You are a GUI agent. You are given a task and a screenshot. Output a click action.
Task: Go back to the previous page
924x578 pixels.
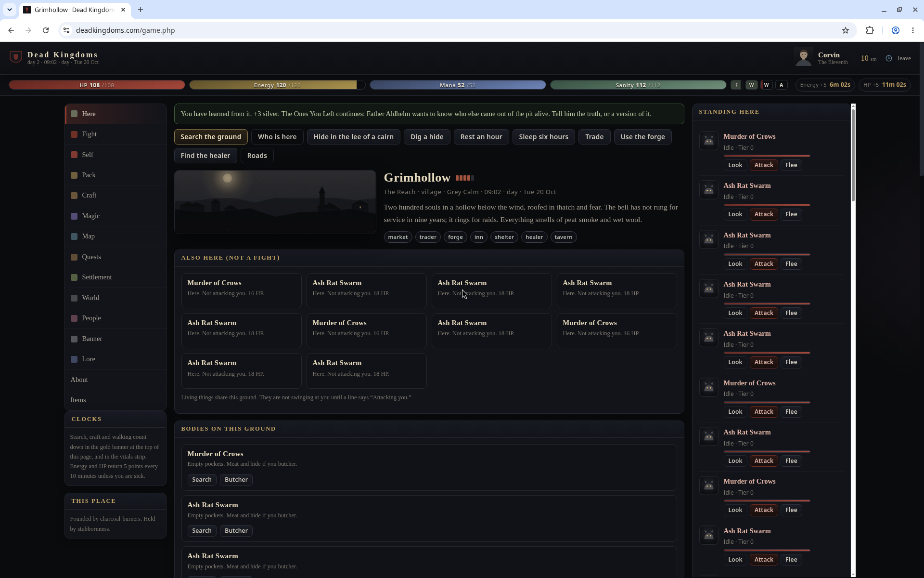(11, 30)
